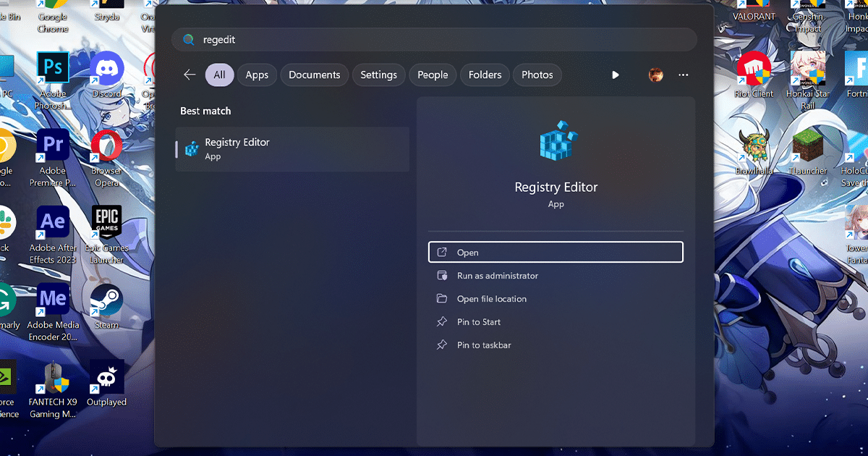Pin Registry Editor to Start

[478, 322]
